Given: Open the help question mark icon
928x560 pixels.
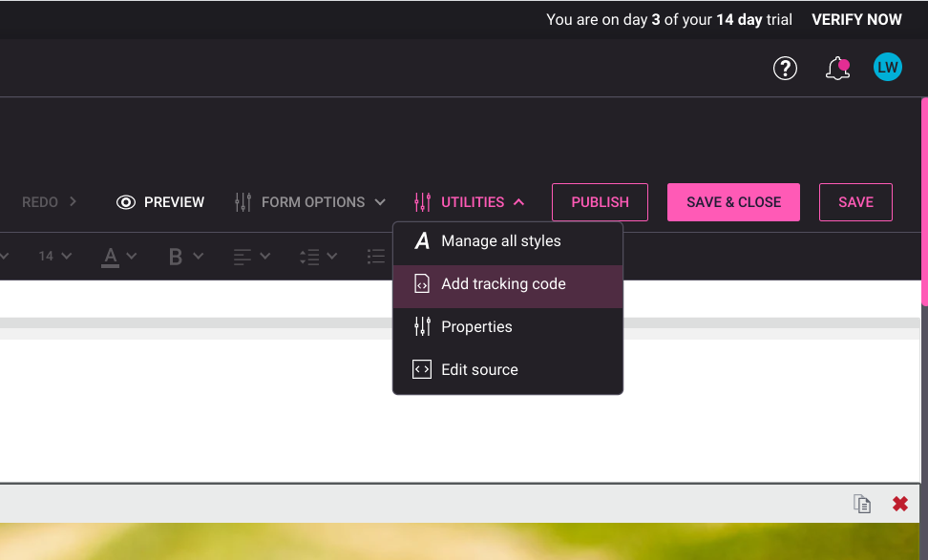Looking at the screenshot, I should click(x=785, y=68).
